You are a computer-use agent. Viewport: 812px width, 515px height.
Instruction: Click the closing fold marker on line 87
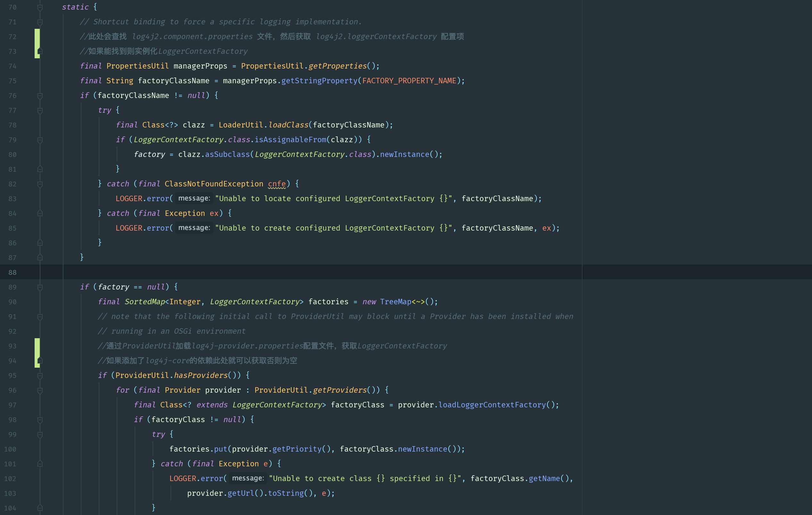pos(40,257)
